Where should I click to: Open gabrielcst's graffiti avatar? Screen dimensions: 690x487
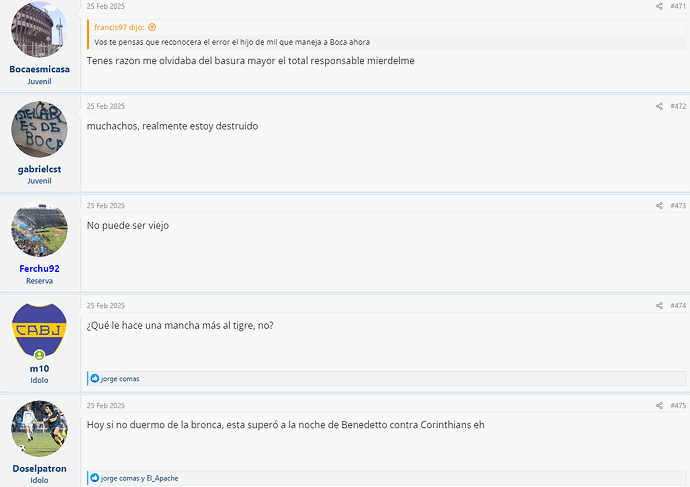39,129
